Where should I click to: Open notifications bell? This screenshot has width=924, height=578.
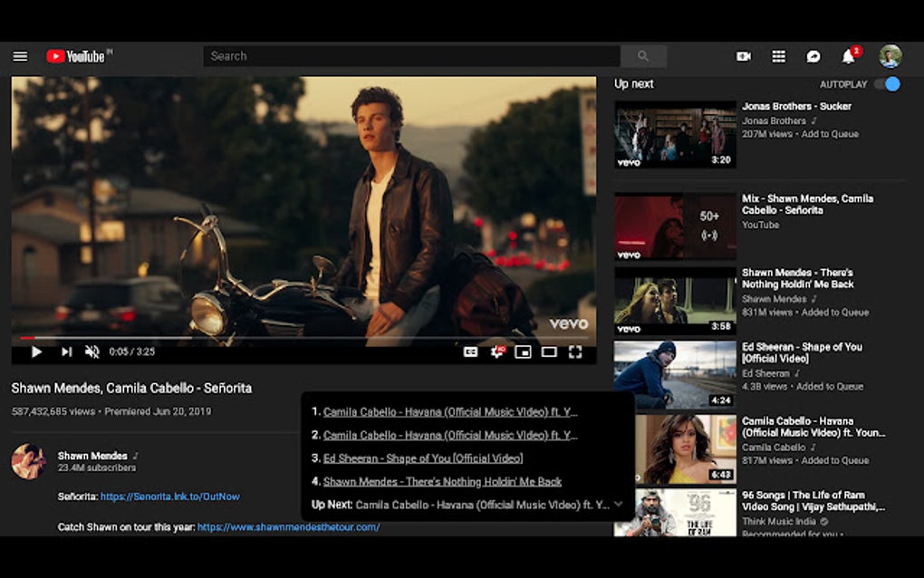coord(849,56)
